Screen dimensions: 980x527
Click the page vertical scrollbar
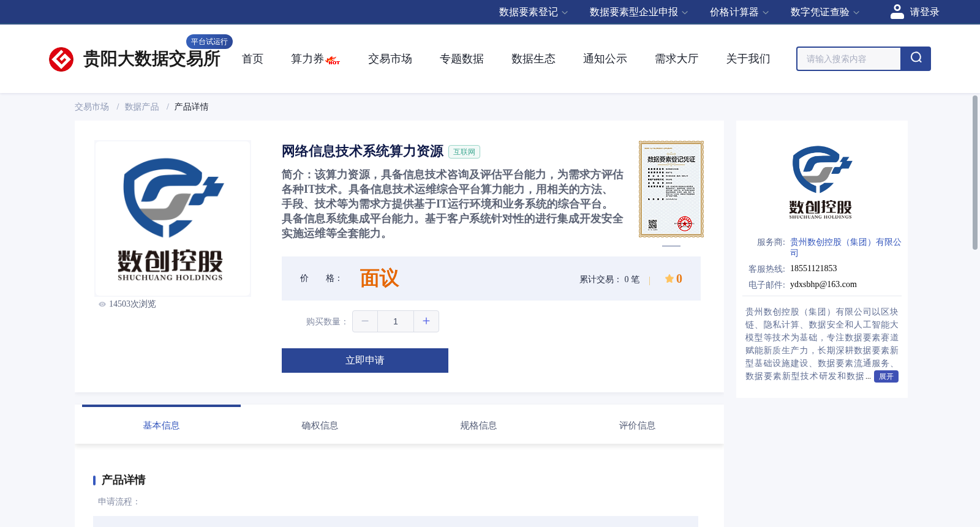point(975,173)
